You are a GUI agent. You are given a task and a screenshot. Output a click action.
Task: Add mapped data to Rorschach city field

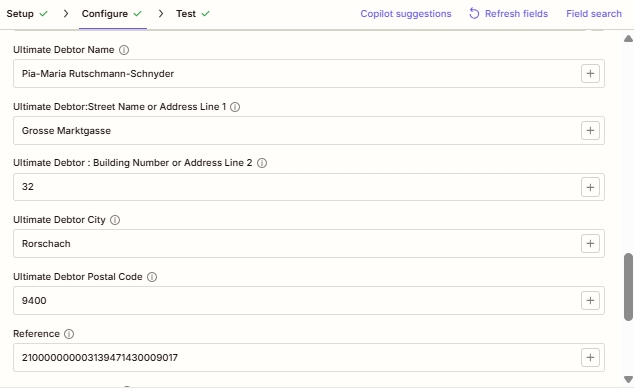[x=590, y=243]
